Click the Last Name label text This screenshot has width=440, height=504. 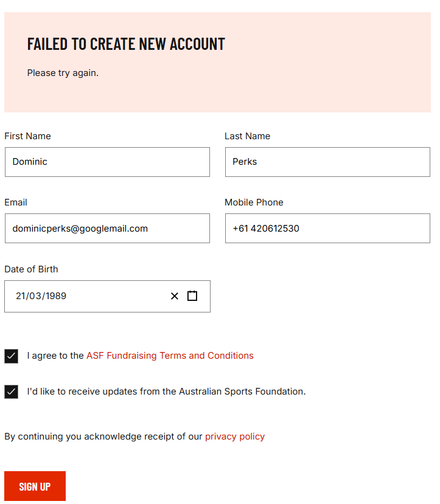click(247, 136)
